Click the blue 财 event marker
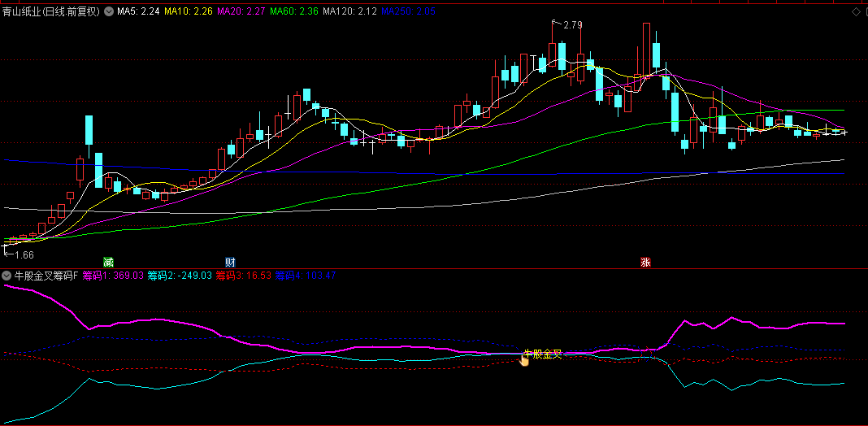 coord(230,262)
